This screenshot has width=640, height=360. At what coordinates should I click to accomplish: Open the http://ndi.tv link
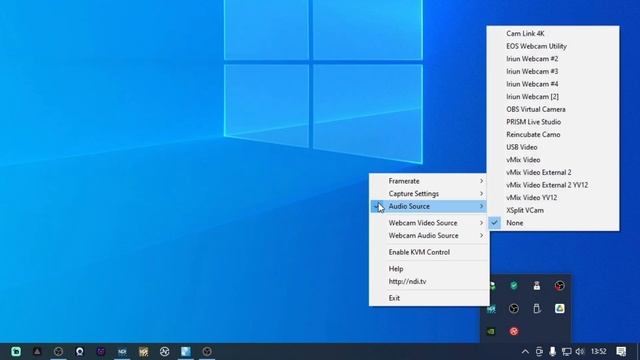tap(429, 282)
